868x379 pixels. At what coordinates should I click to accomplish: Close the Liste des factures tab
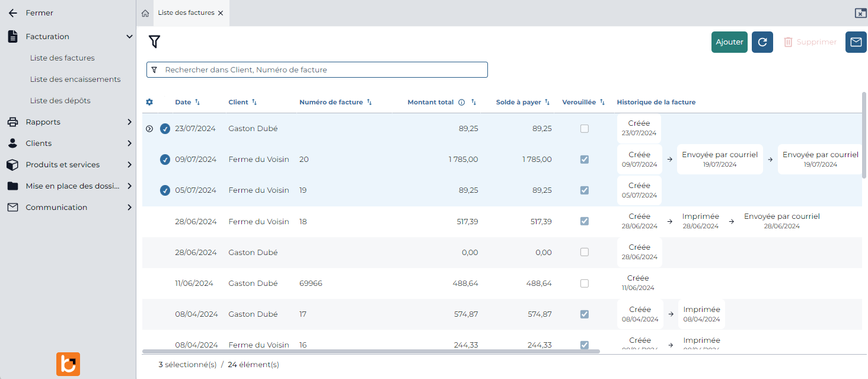coord(221,13)
